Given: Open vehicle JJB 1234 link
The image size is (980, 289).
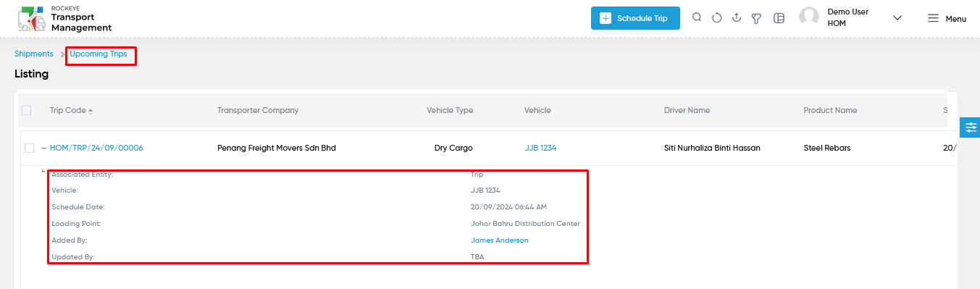Looking at the screenshot, I should 540,148.
